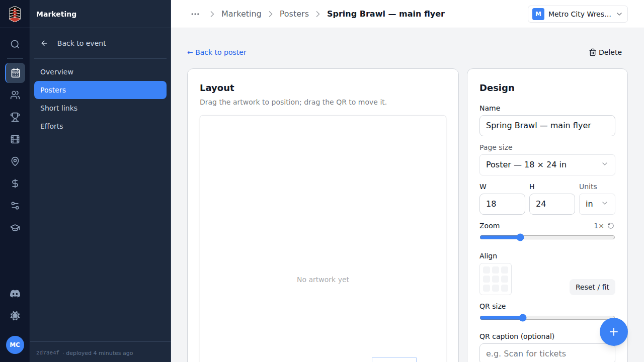Expand the breadcrumb ellipsis
This screenshot has width=644, height=362.
click(195, 14)
